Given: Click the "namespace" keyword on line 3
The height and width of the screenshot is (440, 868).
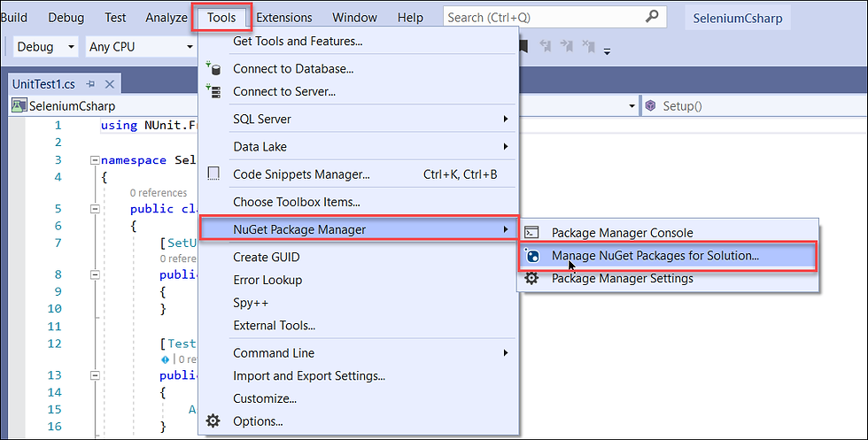Looking at the screenshot, I should (x=134, y=160).
